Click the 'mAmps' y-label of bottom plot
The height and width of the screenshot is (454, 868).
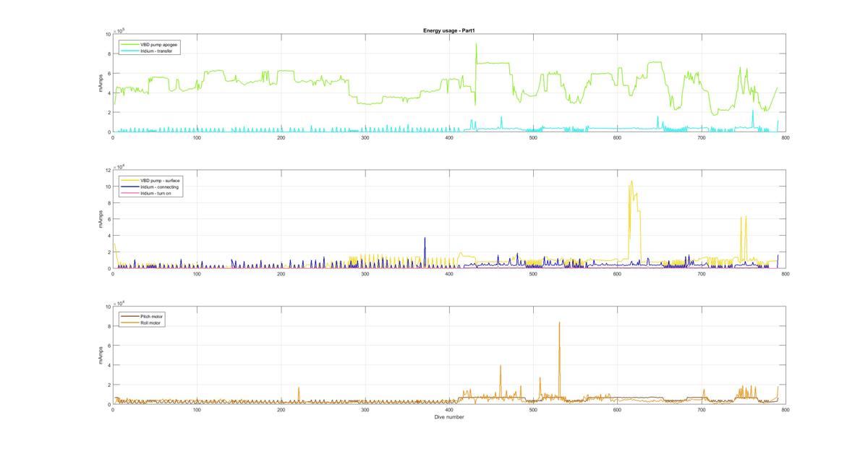click(x=101, y=356)
